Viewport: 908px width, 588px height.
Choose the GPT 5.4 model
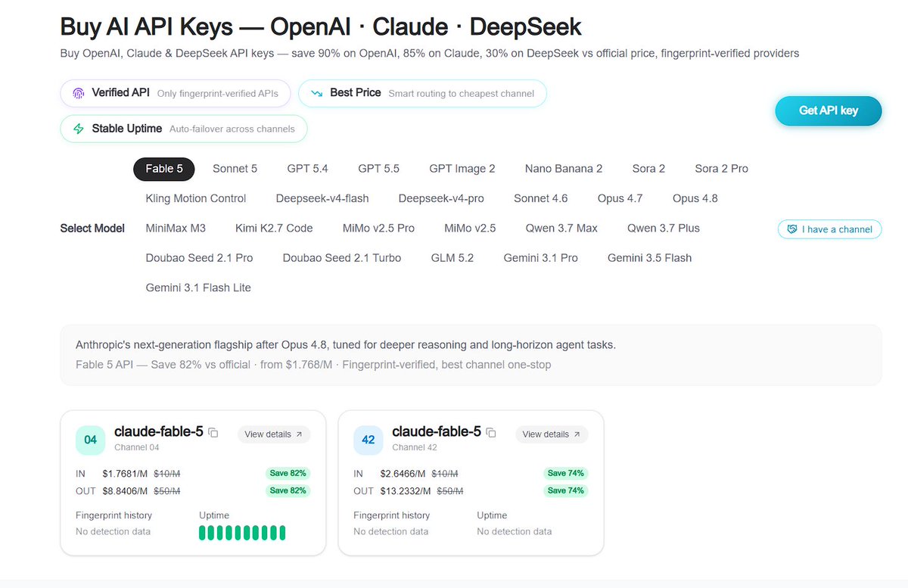click(x=307, y=169)
